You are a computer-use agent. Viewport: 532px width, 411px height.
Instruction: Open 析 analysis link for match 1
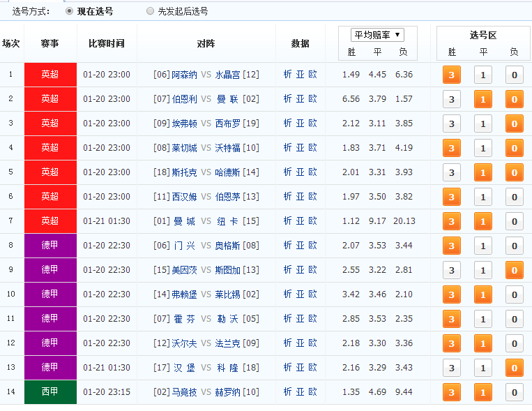coord(287,75)
